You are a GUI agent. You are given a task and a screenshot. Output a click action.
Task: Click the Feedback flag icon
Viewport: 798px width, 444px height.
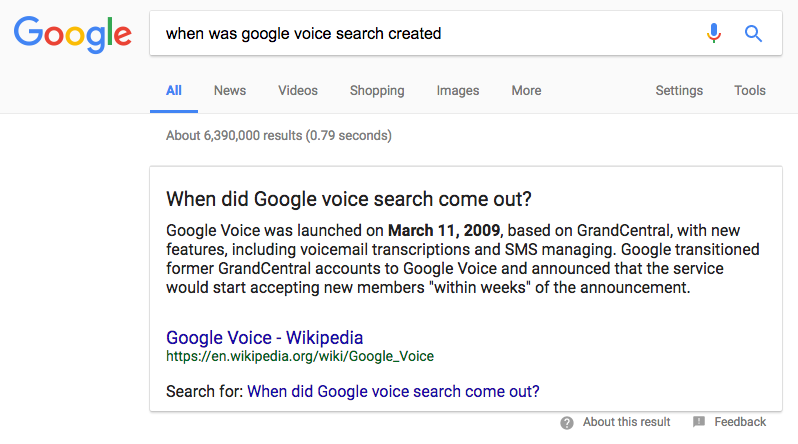(699, 422)
